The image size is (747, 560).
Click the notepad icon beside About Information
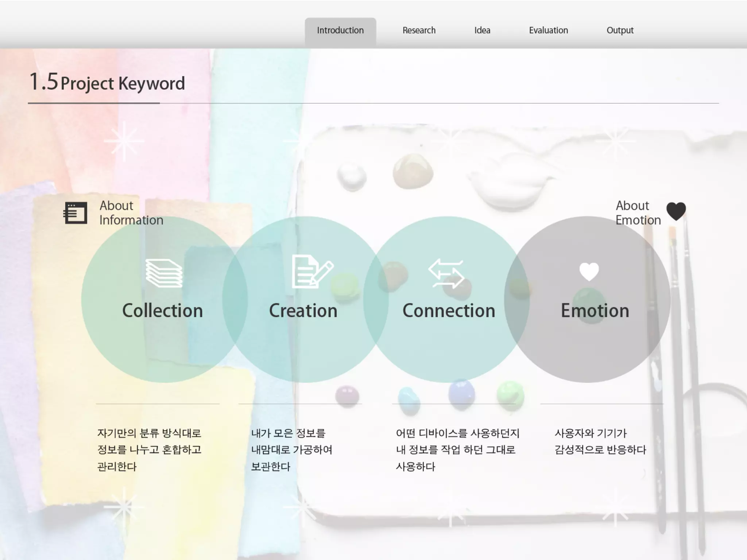[76, 213]
